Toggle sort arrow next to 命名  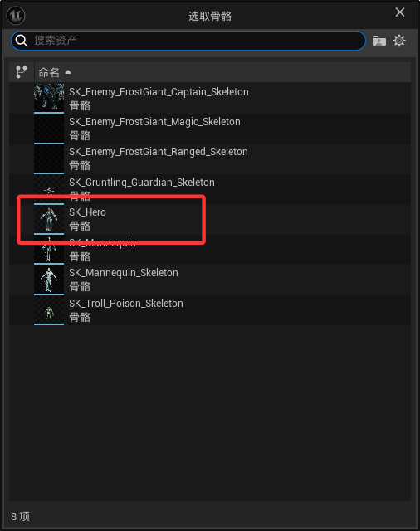pyautogui.click(x=68, y=72)
